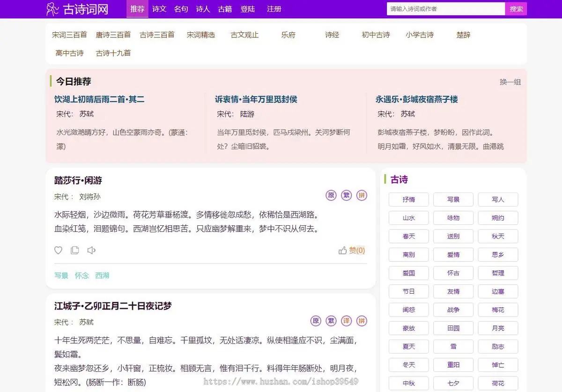
Task: Open the 楚辞 collection
Action: click(x=464, y=35)
